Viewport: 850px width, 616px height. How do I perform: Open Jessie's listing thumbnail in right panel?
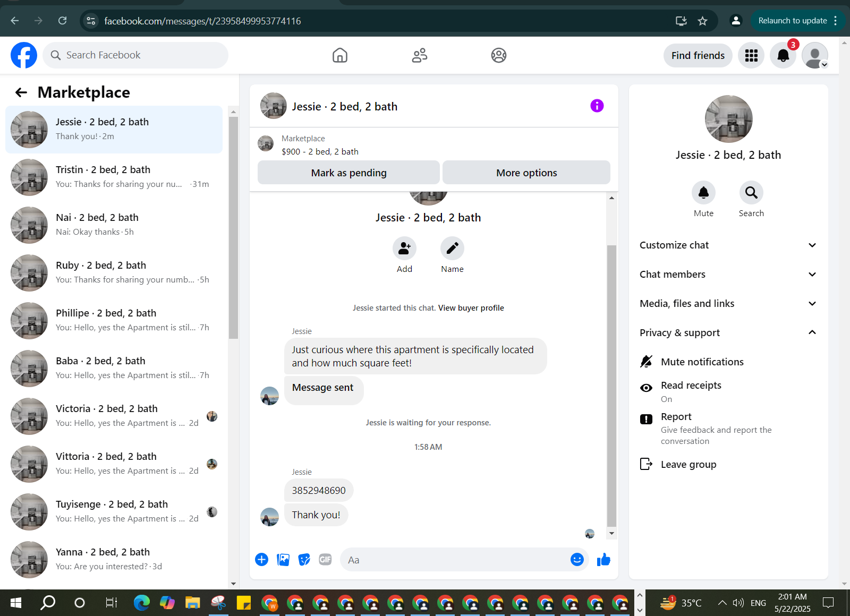point(728,119)
